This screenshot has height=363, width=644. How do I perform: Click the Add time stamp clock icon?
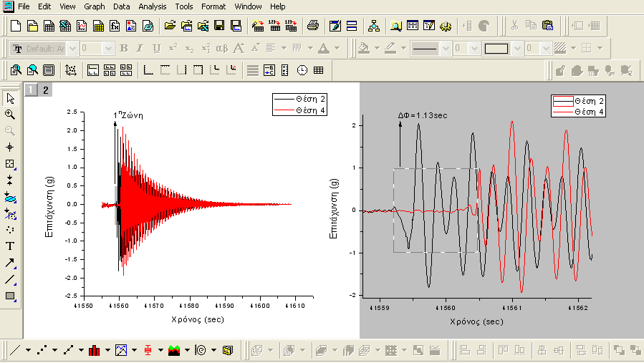point(302,70)
